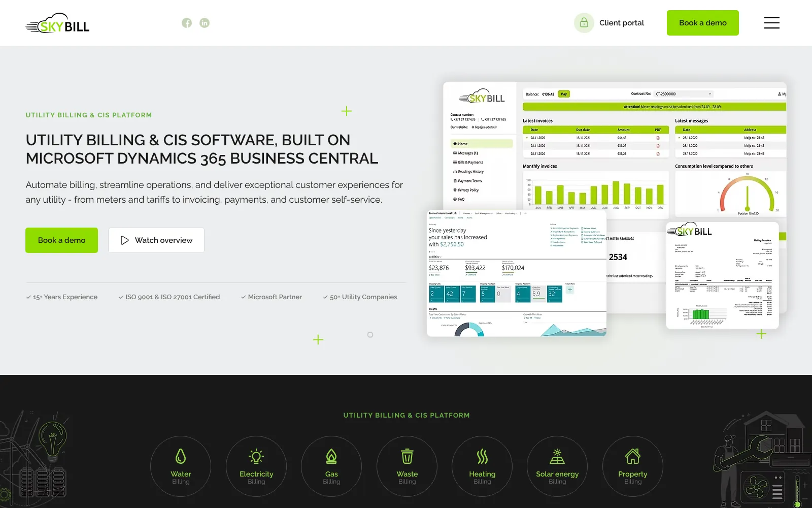Click the green 'UTILITY BILLING & CIS PLATFORM' hero label
Viewport: 812px width, 508px height.
click(89, 115)
